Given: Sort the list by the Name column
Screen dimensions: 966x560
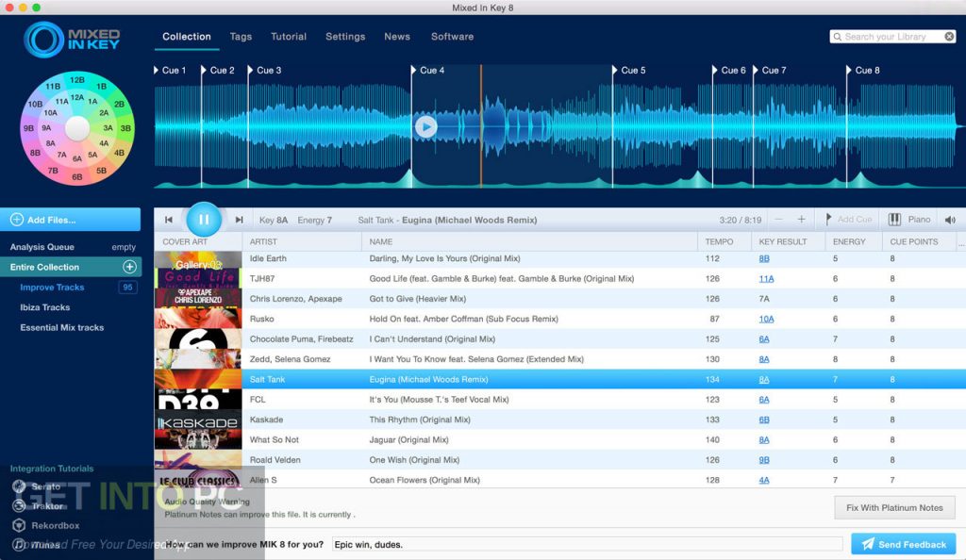Looking at the screenshot, I should (x=529, y=242).
